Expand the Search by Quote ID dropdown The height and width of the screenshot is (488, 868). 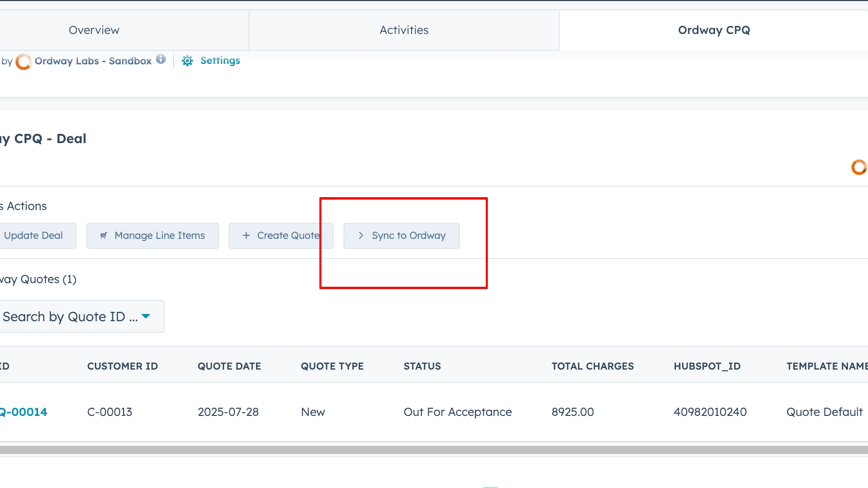[146, 316]
